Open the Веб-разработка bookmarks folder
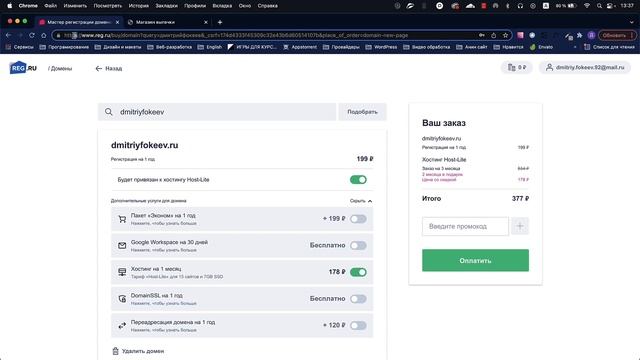The height and width of the screenshot is (360, 640). pos(169,47)
